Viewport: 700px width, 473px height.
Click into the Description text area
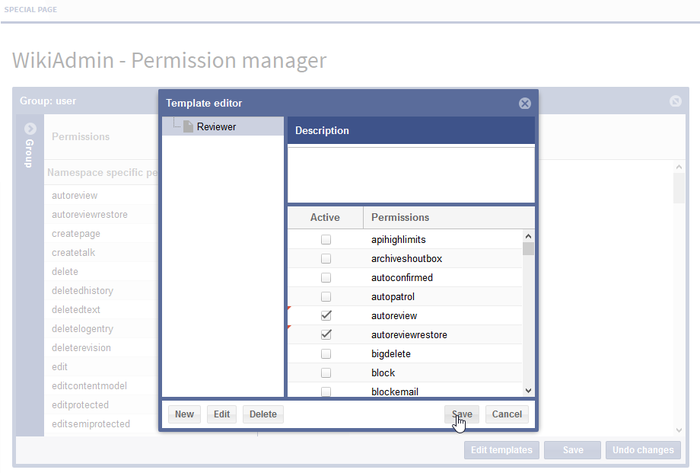coord(410,173)
